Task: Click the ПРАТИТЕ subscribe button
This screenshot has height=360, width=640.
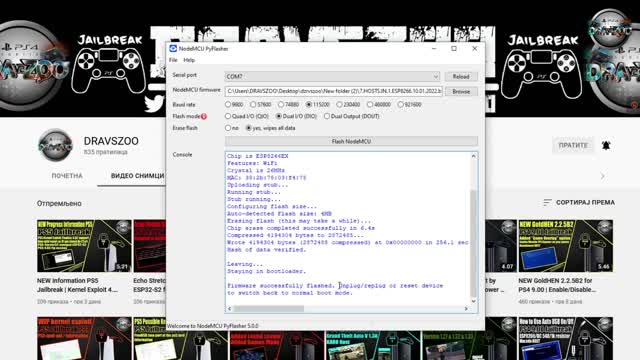Action: pyautogui.click(x=573, y=145)
